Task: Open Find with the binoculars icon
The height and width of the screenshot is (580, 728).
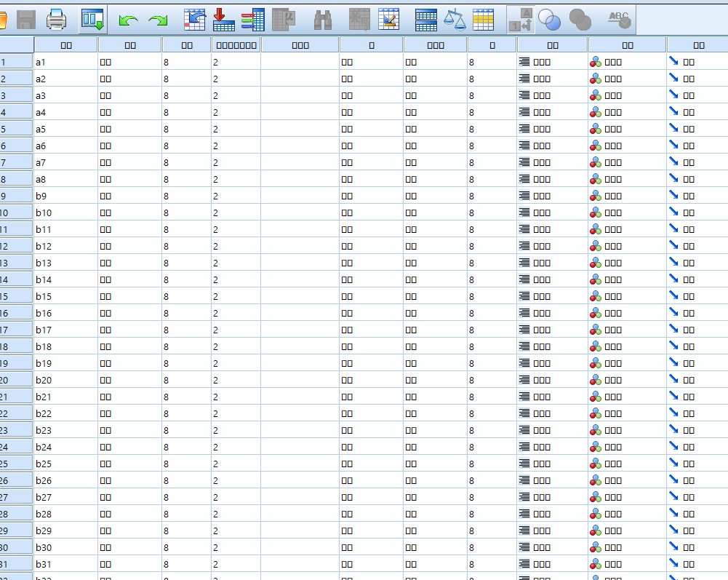Action: 323,20
